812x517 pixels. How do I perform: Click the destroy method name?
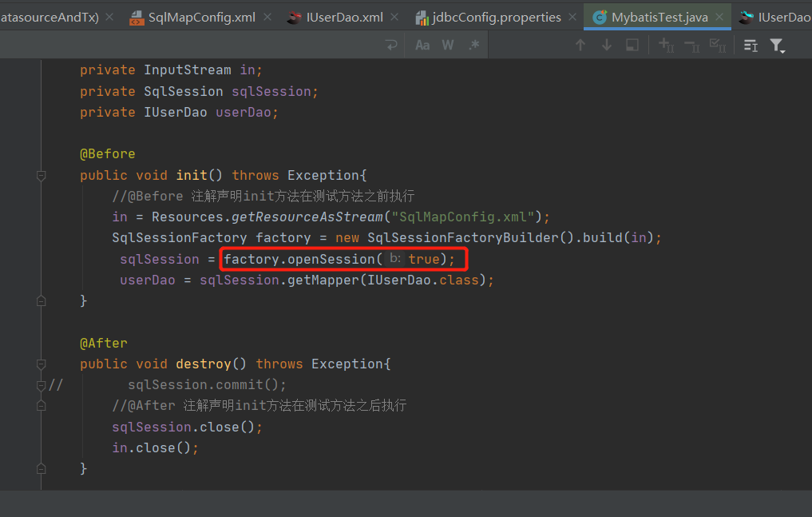(204, 364)
